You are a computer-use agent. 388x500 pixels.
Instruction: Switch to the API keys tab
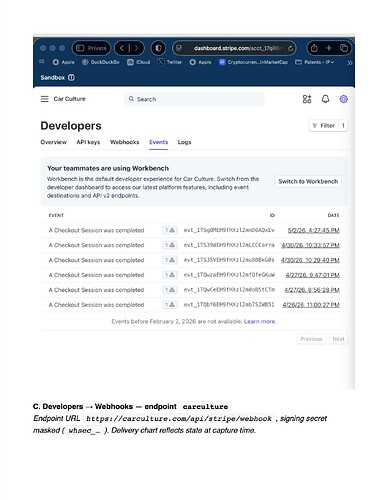click(x=88, y=142)
